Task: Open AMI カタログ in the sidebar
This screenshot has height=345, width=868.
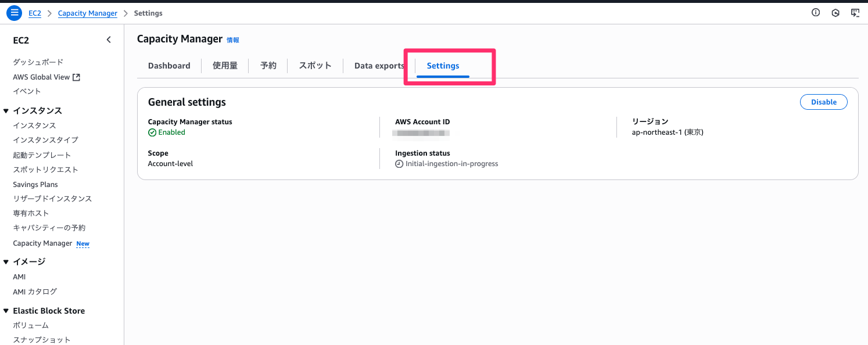Action: point(35,292)
